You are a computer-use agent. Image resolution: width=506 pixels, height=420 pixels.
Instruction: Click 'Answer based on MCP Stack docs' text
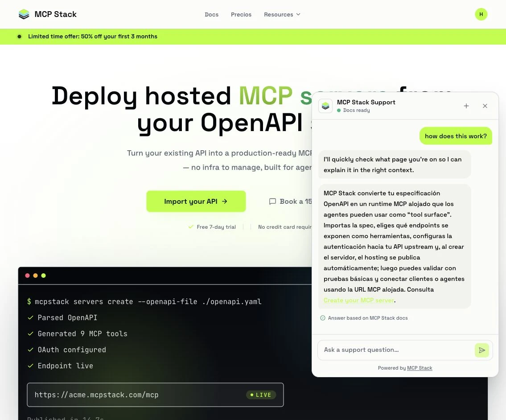[368, 318]
